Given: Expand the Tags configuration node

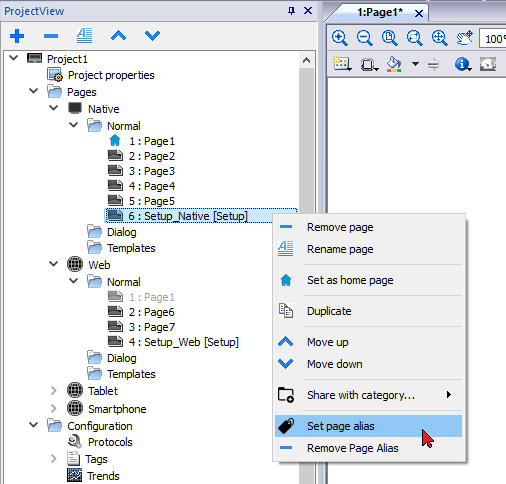Looking at the screenshot, I should coord(54,459).
